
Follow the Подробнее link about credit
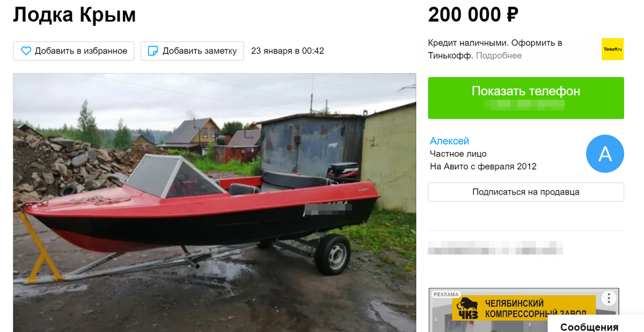pyautogui.click(x=499, y=55)
